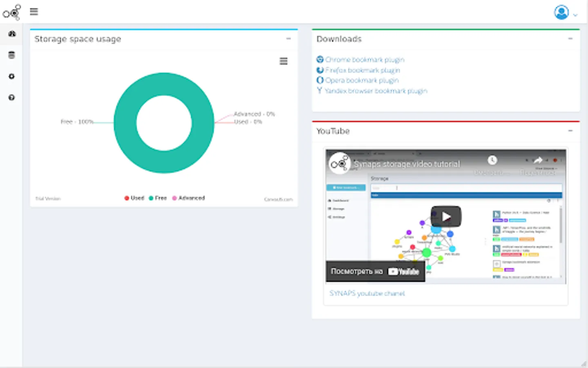This screenshot has height=368, width=588.
Task: Open the Storage database sidebar icon
Action: click(x=12, y=55)
